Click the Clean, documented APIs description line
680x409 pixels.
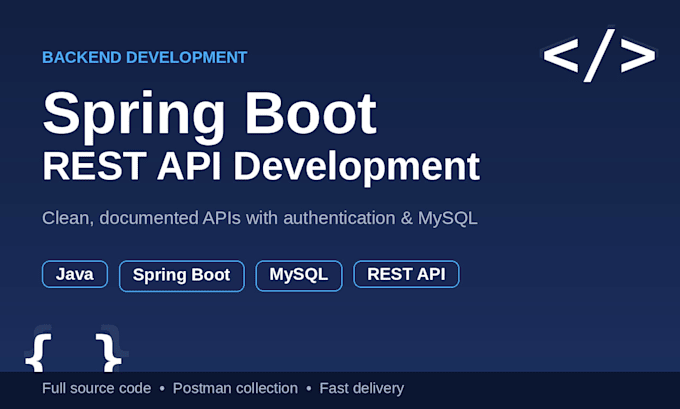(x=260, y=218)
